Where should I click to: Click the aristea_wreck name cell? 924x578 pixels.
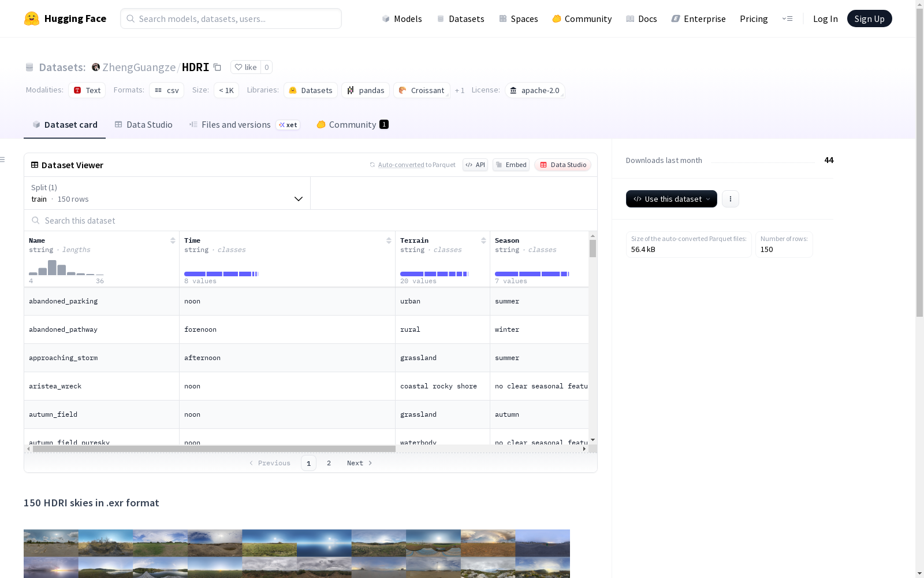pyautogui.click(x=102, y=386)
